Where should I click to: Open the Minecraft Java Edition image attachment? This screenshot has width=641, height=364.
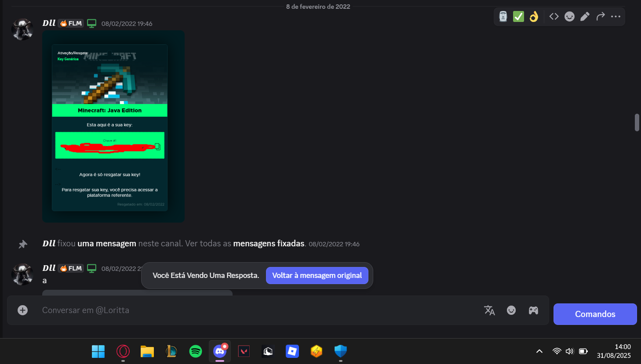pos(113,126)
